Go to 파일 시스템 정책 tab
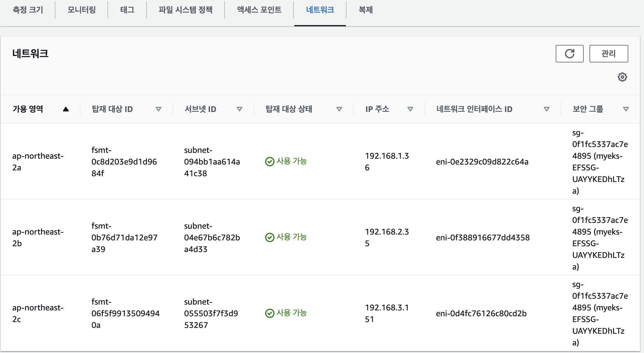This screenshot has height=353, width=644. pos(186,10)
